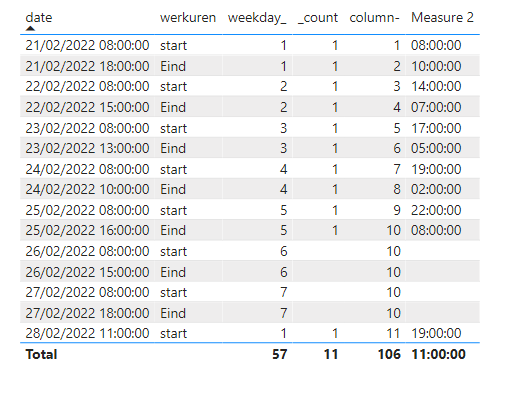The width and height of the screenshot is (525, 395).
Task: Sort by the weekday_ column header
Action: tap(257, 17)
